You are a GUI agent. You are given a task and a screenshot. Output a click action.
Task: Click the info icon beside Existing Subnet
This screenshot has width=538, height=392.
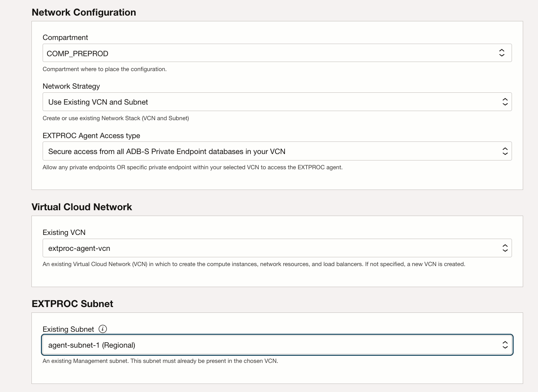click(103, 329)
